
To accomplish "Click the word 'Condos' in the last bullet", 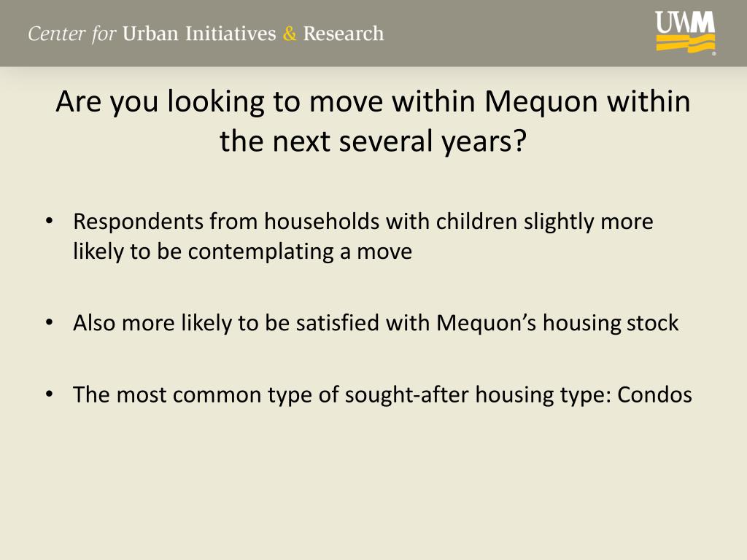I will pos(654,394).
